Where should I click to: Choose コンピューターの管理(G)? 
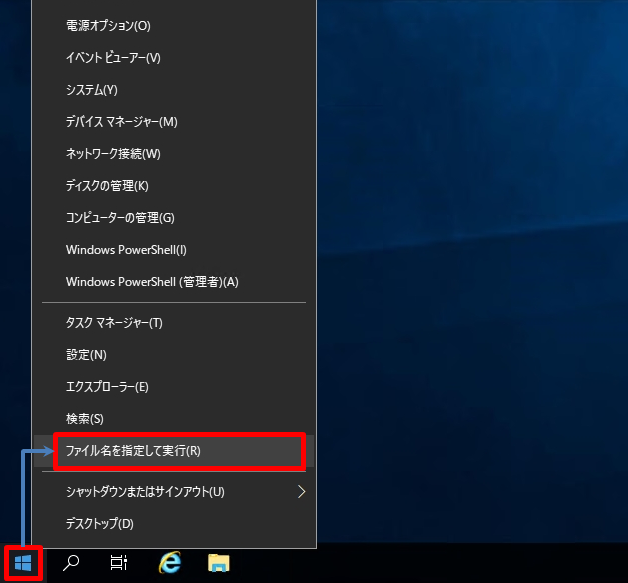pos(174,218)
